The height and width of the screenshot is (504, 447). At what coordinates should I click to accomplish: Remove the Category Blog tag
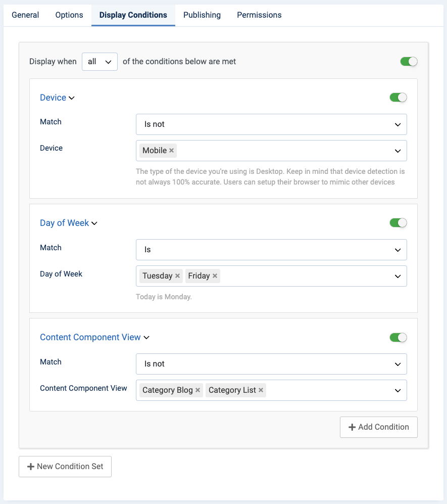pyautogui.click(x=197, y=390)
